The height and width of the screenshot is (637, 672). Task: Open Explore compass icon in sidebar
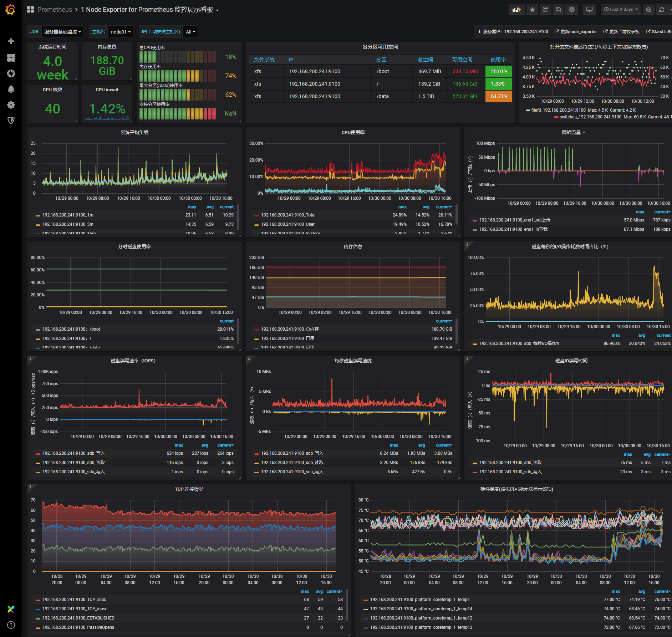pos(11,73)
